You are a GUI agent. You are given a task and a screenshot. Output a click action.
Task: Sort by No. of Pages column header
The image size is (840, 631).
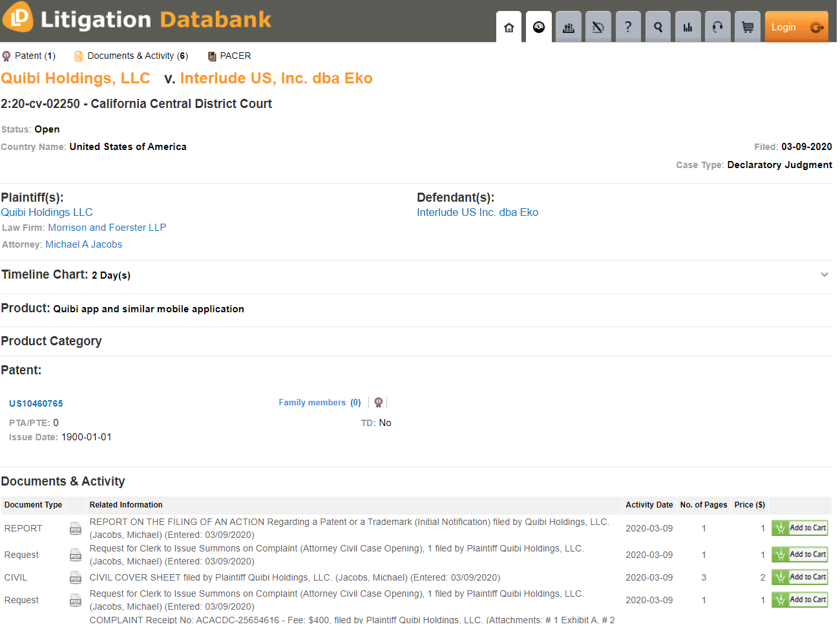(x=704, y=505)
